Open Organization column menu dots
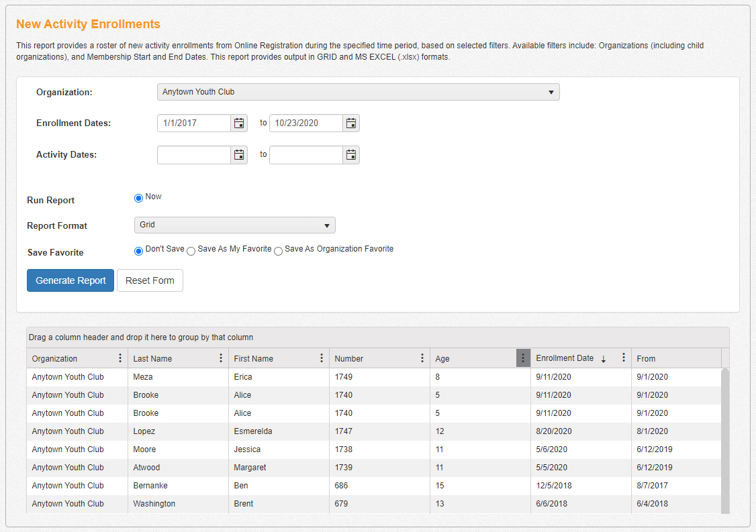The width and height of the screenshot is (756, 532). 120,358
